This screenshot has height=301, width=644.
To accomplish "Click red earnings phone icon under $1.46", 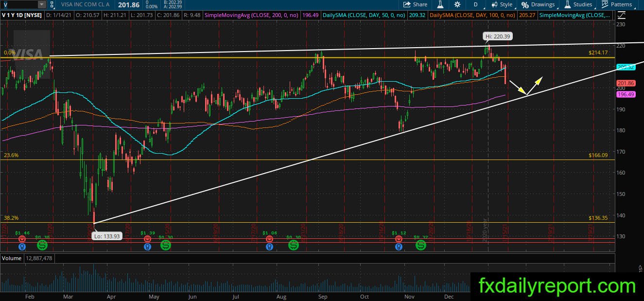I will [x=22, y=239].
